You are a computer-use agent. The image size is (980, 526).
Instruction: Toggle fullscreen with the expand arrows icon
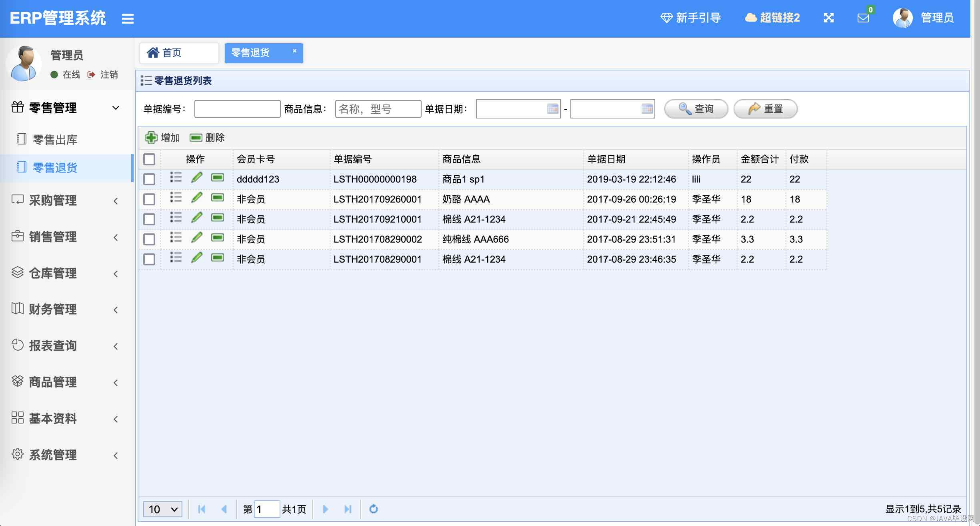click(829, 18)
